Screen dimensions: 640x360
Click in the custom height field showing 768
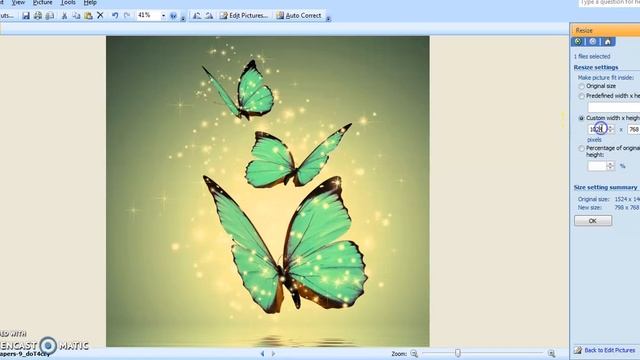click(633, 129)
